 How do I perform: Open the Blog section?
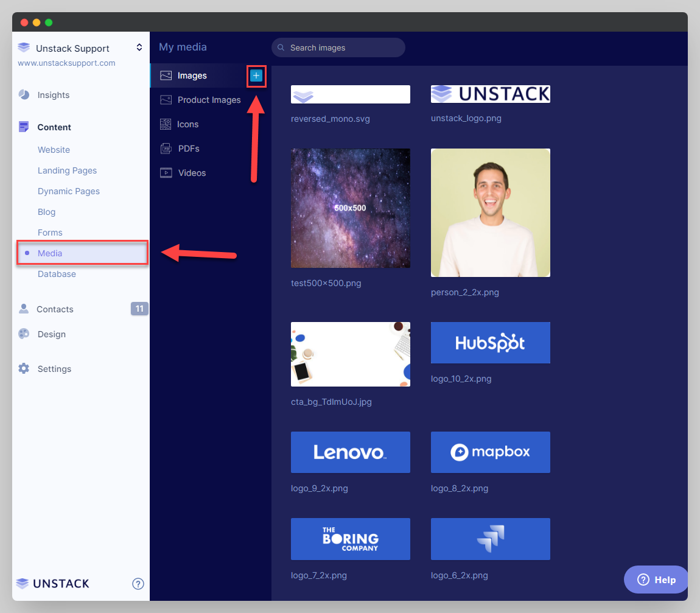pyautogui.click(x=46, y=212)
